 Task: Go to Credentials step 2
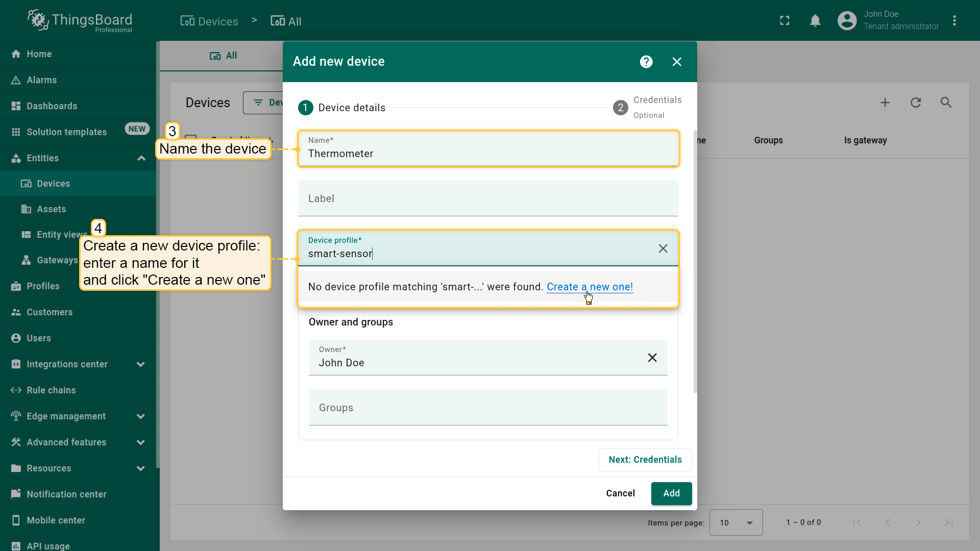(x=647, y=107)
